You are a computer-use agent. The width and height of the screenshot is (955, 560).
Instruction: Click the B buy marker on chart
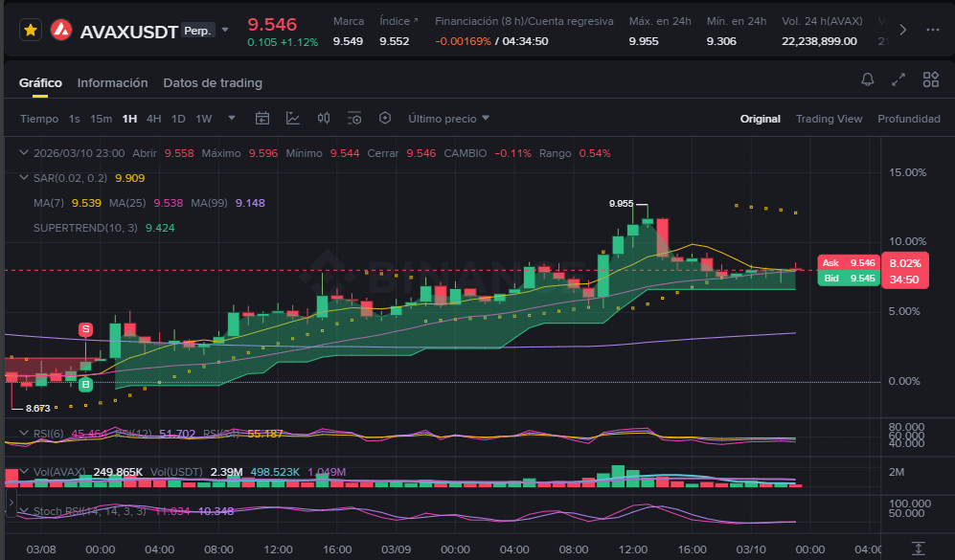point(85,385)
